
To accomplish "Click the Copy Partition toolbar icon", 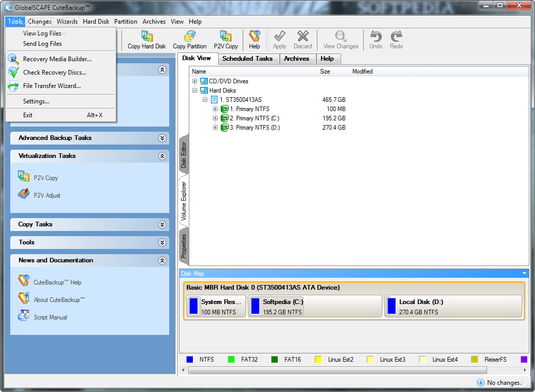I will (x=189, y=36).
